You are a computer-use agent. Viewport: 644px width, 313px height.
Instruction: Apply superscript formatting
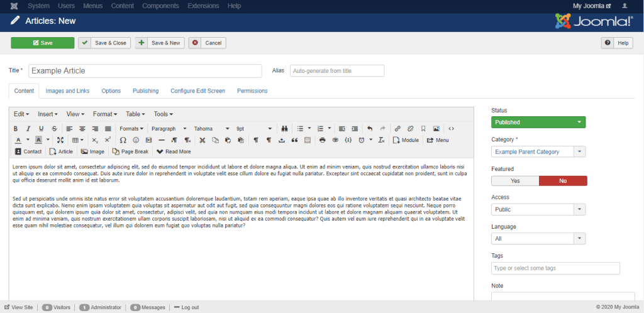click(107, 140)
